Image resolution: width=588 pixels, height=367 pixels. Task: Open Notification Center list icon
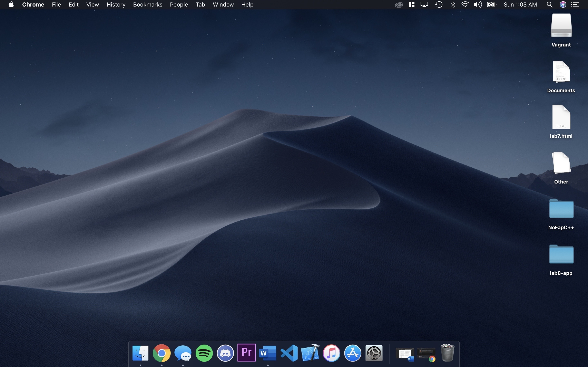pos(575,5)
